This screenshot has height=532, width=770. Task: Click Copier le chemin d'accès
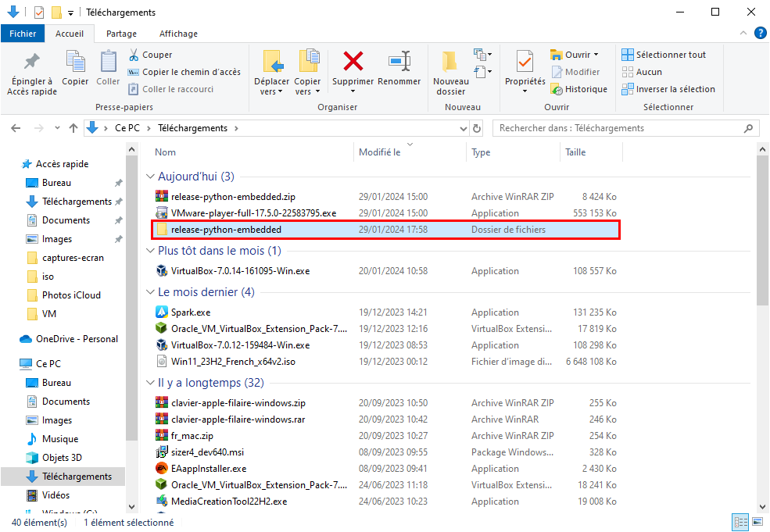pyautogui.click(x=184, y=72)
